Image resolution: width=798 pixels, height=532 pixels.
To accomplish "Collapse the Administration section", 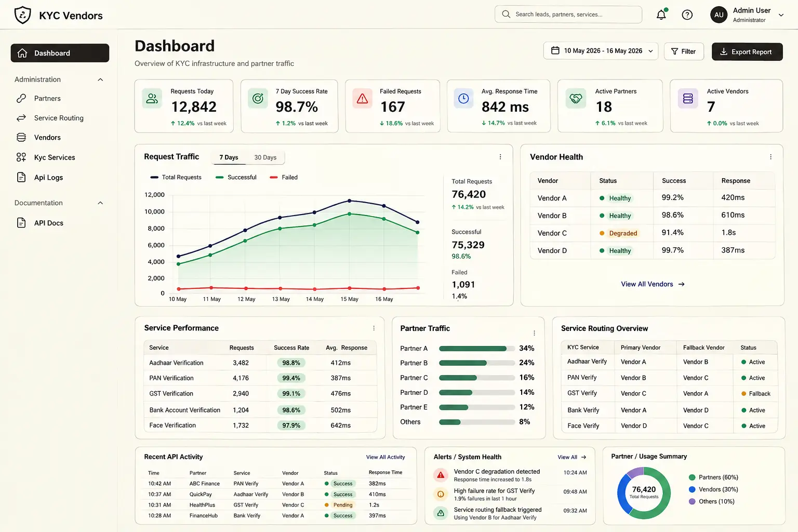I will (100, 79).
